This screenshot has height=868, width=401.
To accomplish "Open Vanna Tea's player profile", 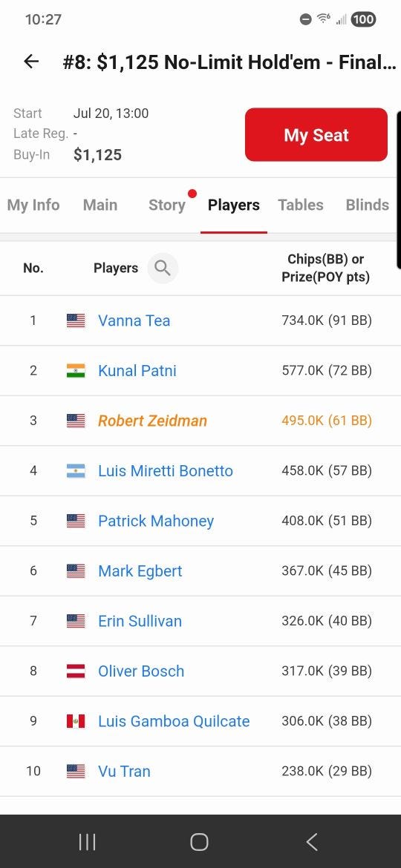I will pyautogui.click(x=134, y=320).
